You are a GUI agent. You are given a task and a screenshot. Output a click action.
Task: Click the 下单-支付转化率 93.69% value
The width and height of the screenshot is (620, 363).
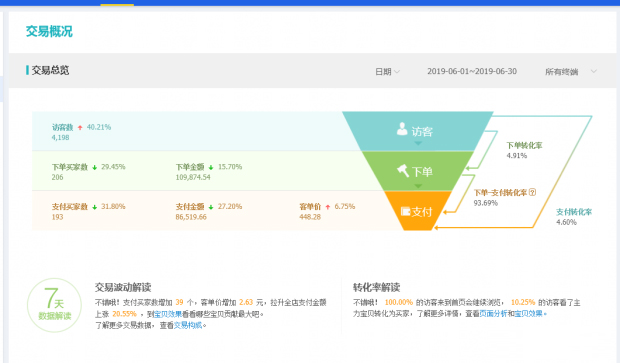(486, 203)
